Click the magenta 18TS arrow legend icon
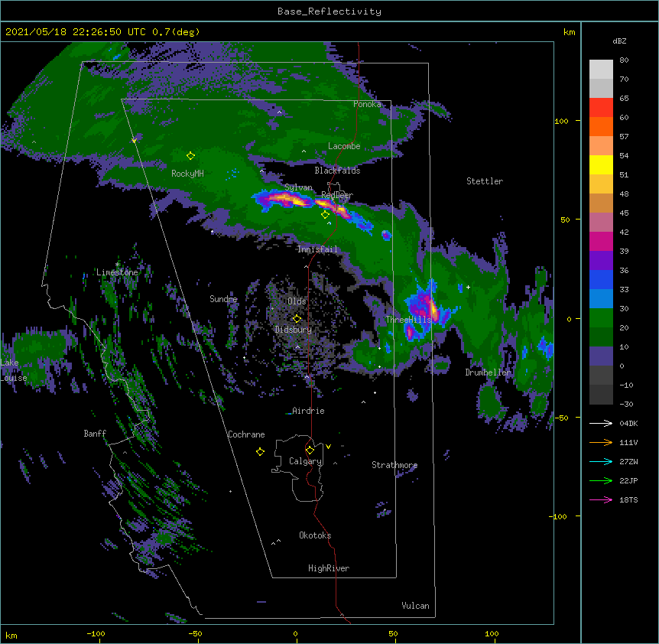Viewport: 659px width, 644px height. pyautogui.click(x=601, y=499)
